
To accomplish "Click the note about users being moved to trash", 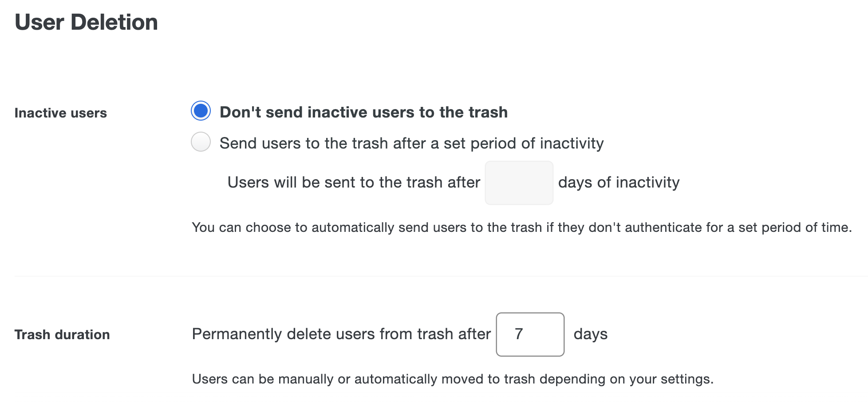I will click(453, 379).
